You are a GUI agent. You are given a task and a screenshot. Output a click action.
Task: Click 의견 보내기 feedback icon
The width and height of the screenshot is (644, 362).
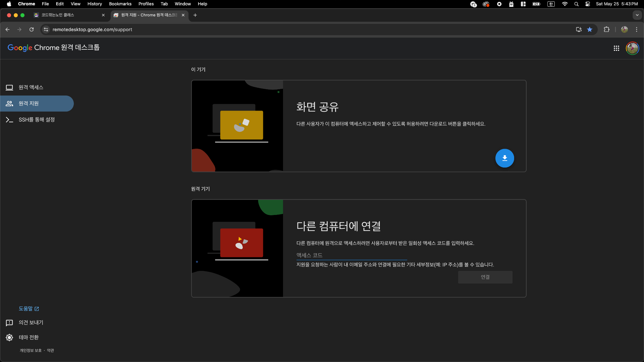[9, 323]
